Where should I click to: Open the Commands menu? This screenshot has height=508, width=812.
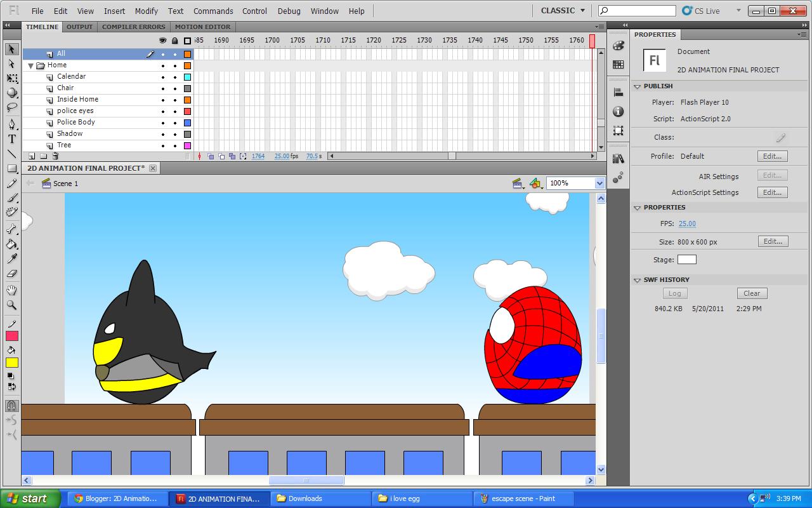coord(213,11)
